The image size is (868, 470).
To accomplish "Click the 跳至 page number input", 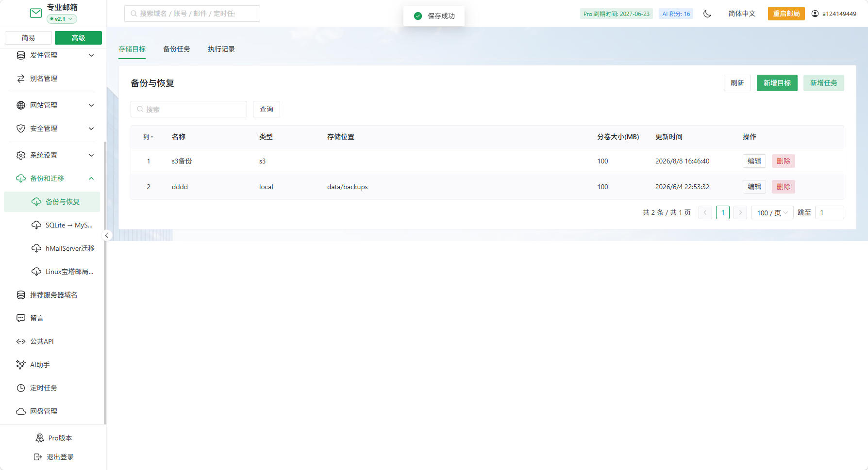I will [829, 212].
